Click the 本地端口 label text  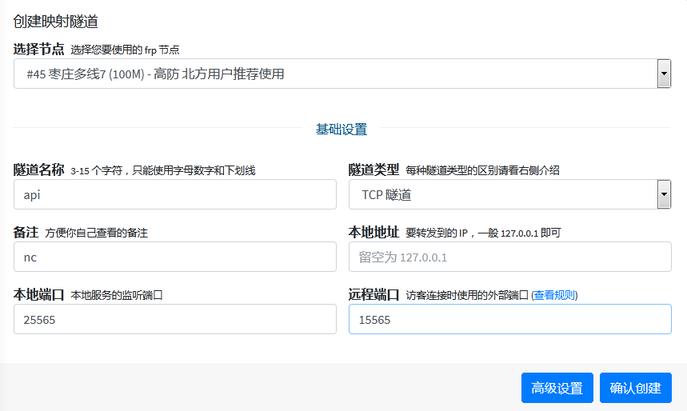39,295
